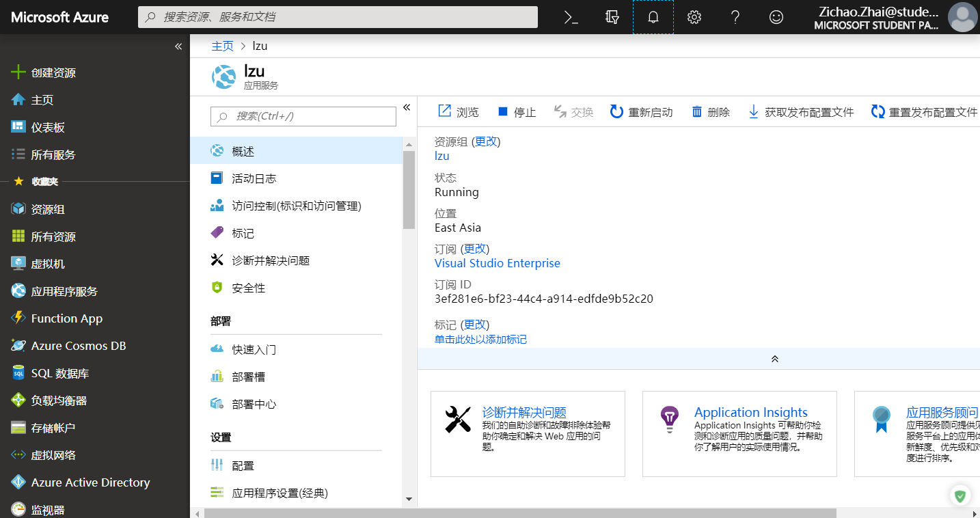Open the 配置 settings menu item
Viewport: 980px width, 518px height.
(x=244, y=465)
